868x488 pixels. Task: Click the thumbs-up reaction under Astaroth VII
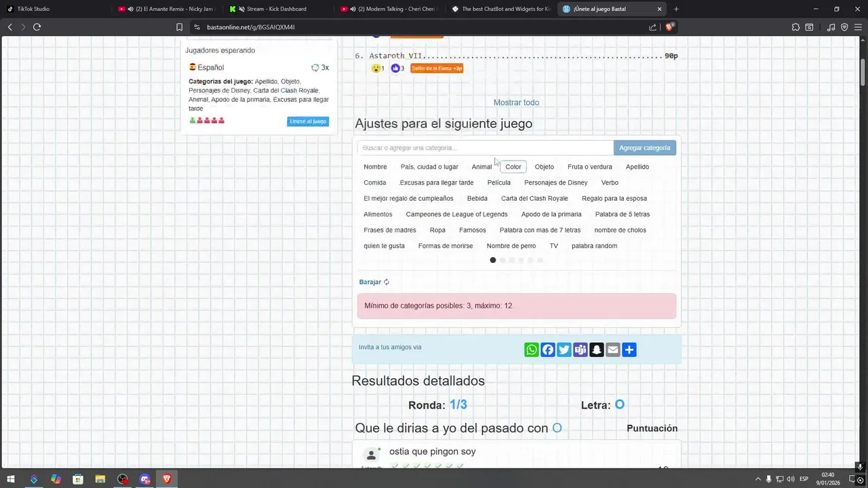click(x=395, y=68)
